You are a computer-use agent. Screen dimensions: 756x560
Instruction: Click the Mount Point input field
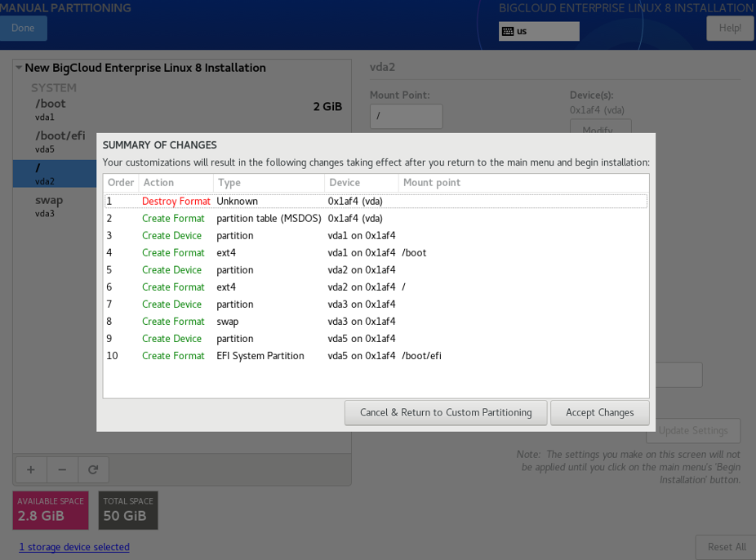tap(406, 116)
